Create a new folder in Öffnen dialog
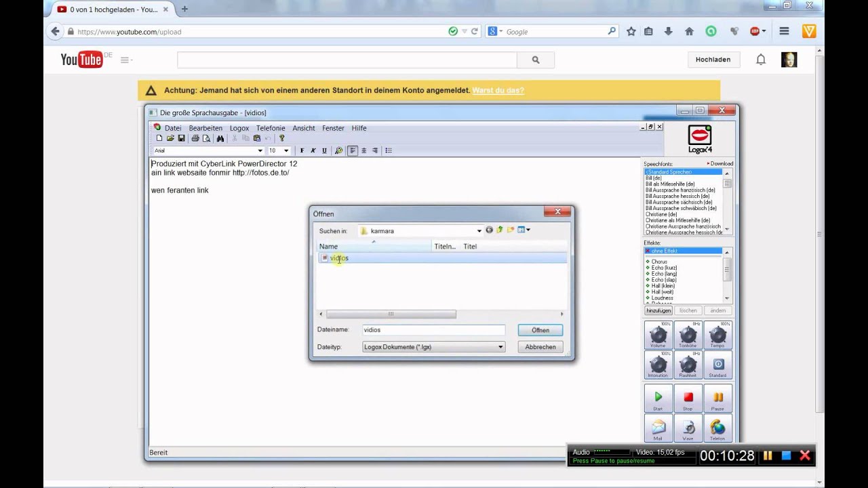Image resolution: width=868 pixels, height=488 pixels. pyautogui.click(x=511, y=230)
